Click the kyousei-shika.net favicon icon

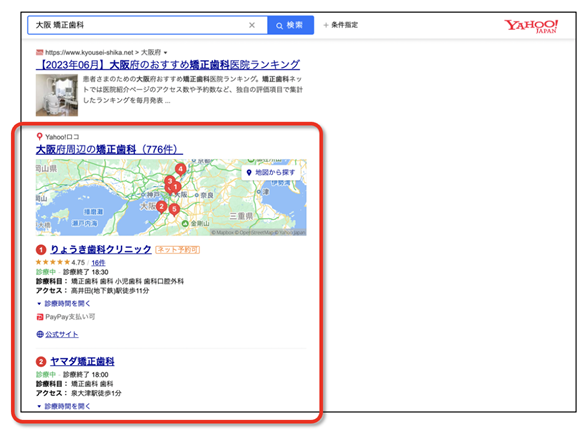click(39, 52)
